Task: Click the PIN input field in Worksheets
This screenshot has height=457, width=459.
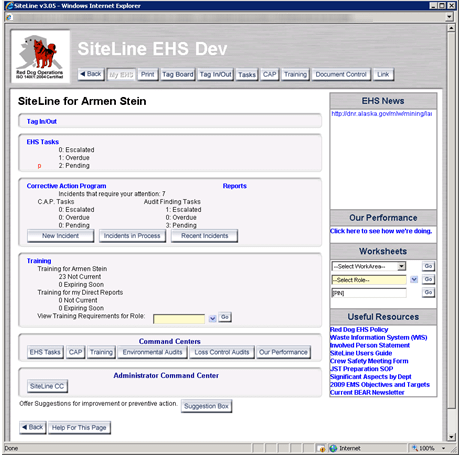Action: click(369, 293)
